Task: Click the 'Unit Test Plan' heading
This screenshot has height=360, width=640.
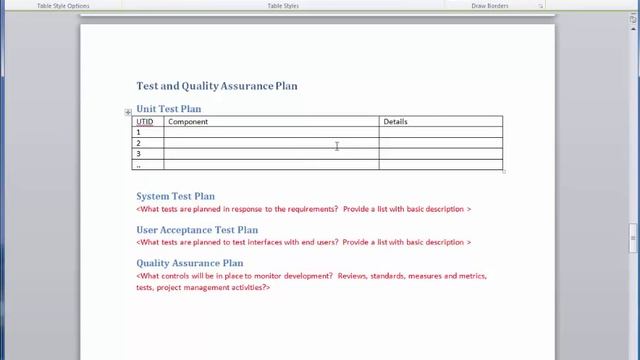Action: (x=169, y=109)
